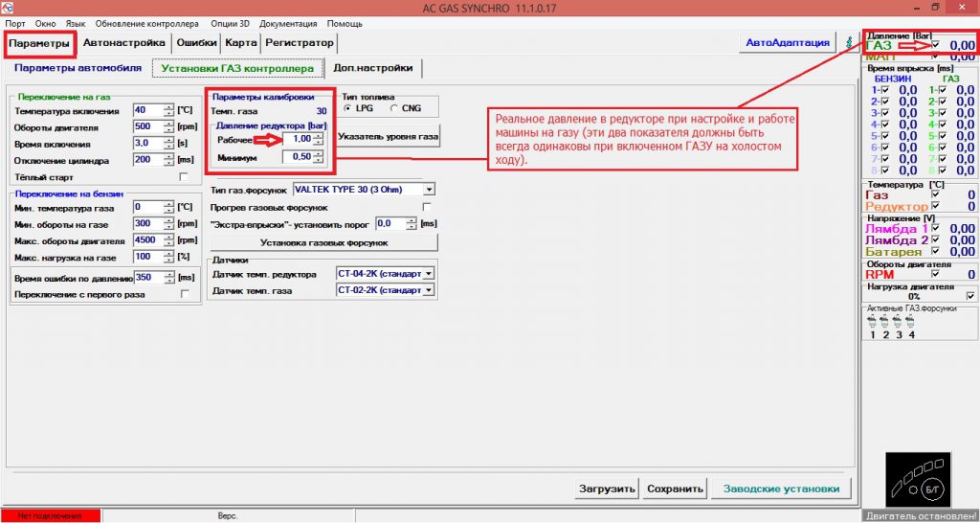
Task: Click the Мин. температура газа field
Action: click(148, 207)
